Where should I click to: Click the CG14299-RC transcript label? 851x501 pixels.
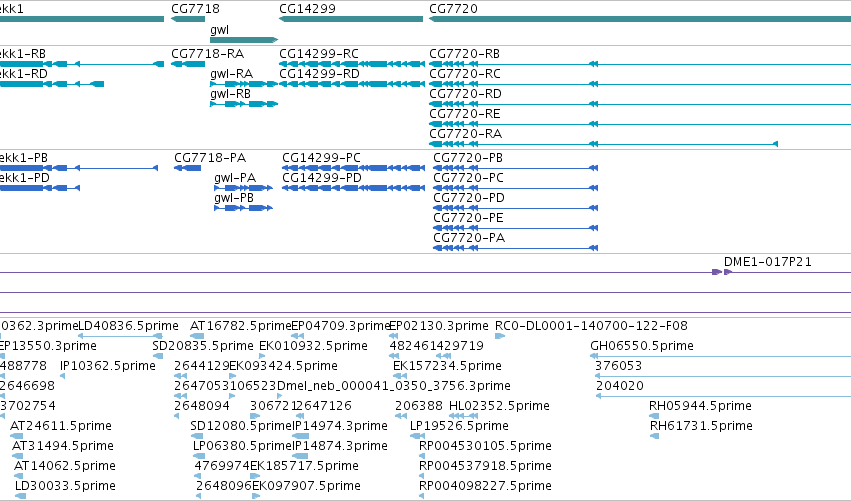pos(319,54)
